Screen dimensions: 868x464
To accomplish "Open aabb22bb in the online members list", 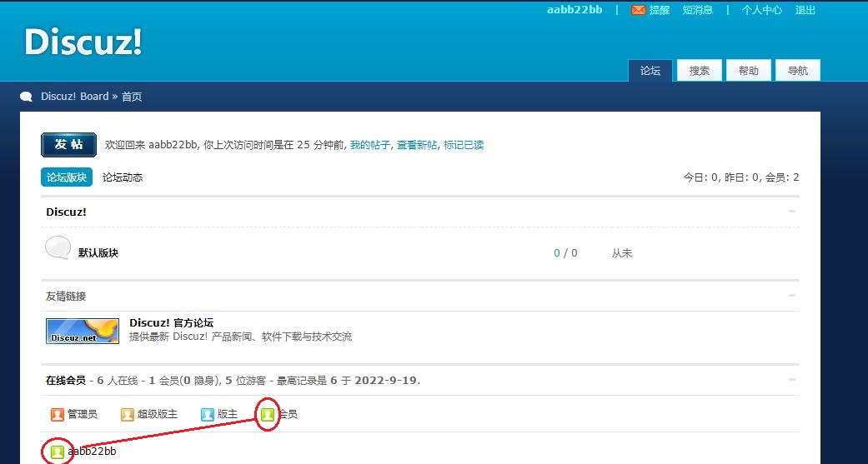I will pos(92,452).
